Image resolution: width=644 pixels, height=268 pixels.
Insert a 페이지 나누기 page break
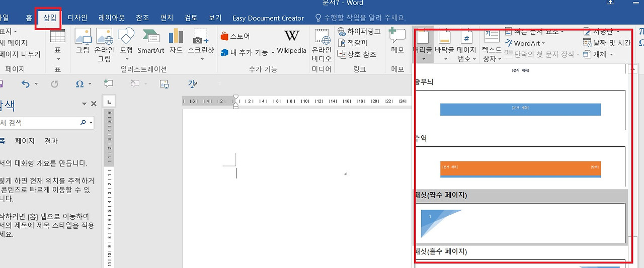(20, 54)
